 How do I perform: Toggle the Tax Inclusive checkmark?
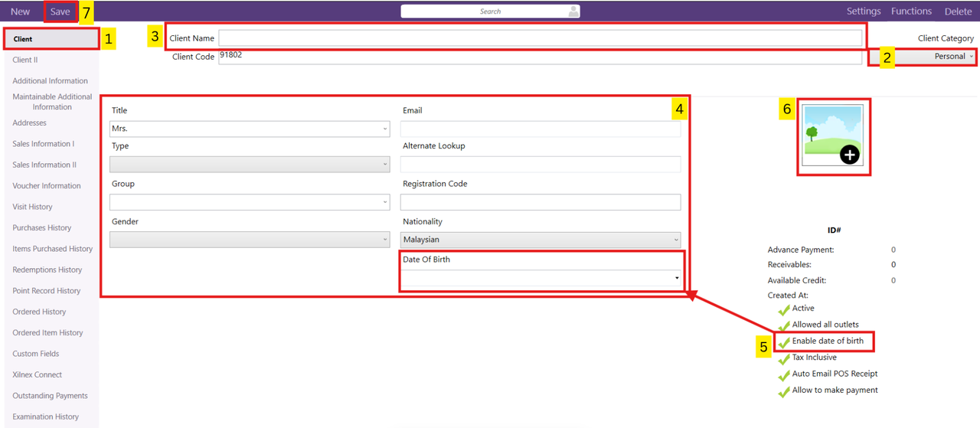pos(784,358)
